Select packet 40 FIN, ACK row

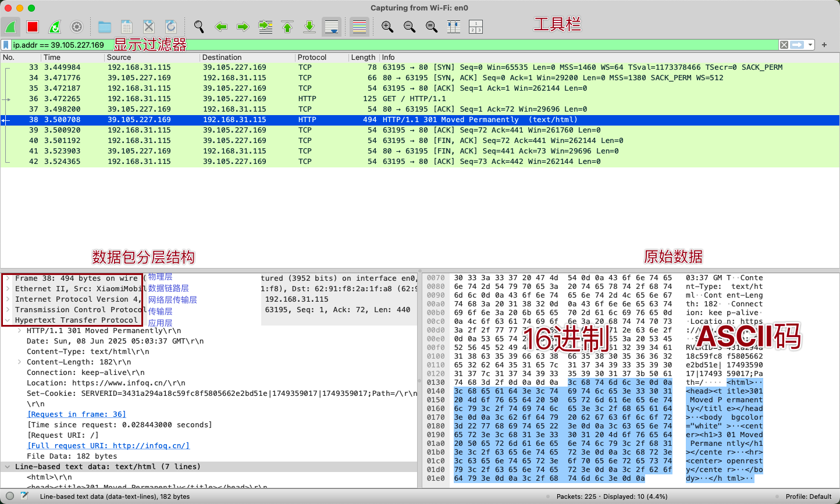pyautogui.click(x=420, y=141)
